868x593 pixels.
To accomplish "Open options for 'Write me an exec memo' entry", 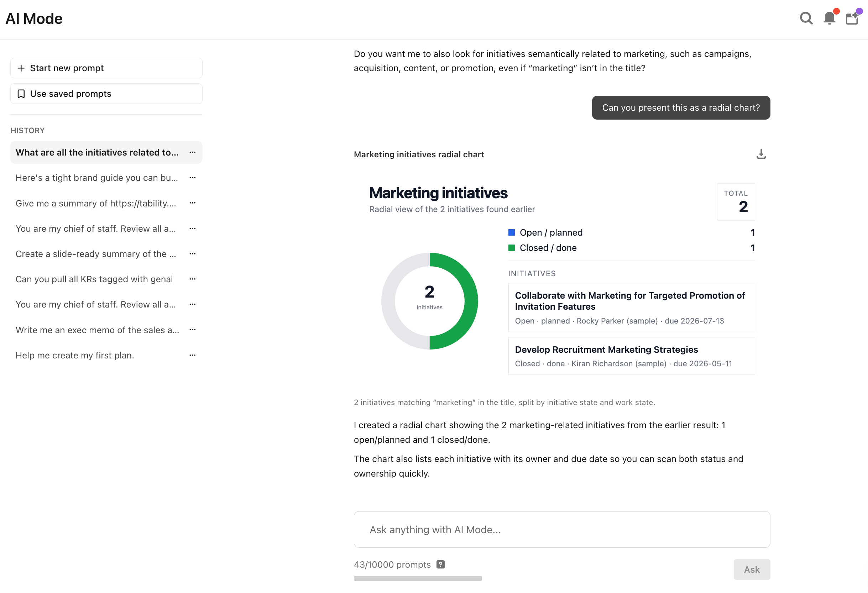I will click(x=192, y=330).
